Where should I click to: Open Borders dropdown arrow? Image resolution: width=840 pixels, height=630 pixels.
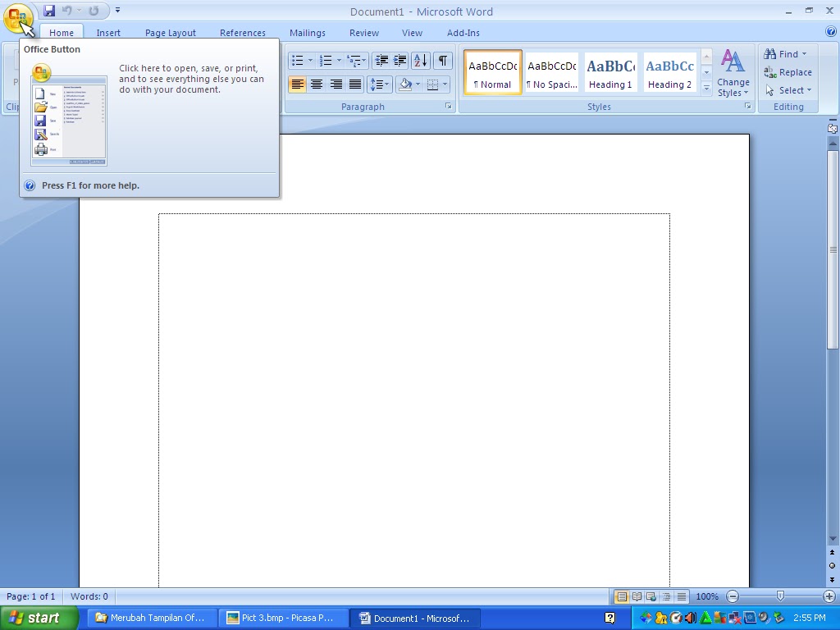coord(445,84)
